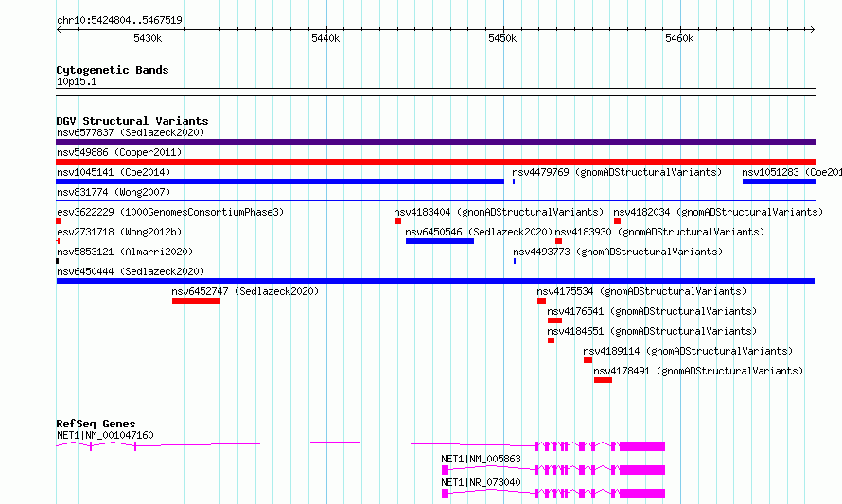Click the DGV Structural Variants track title
The width and height of the screenshot is (842, 504).
(x=132, y=121)
